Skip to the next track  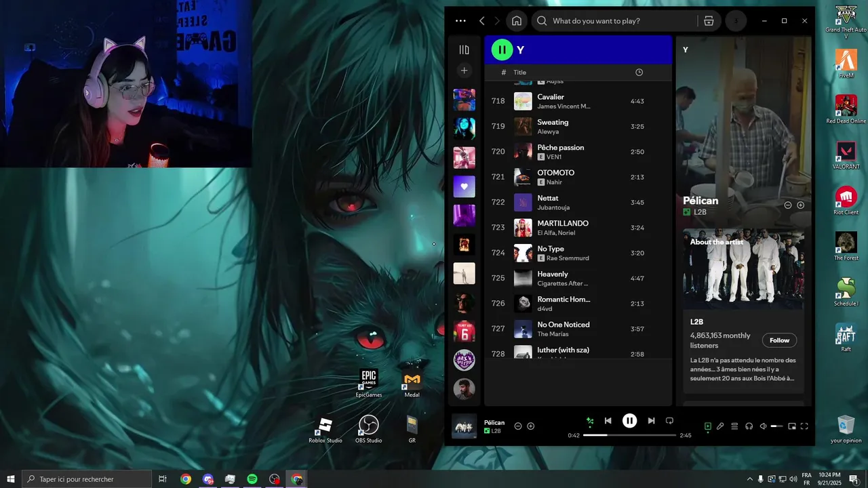(x=651, y=421)
